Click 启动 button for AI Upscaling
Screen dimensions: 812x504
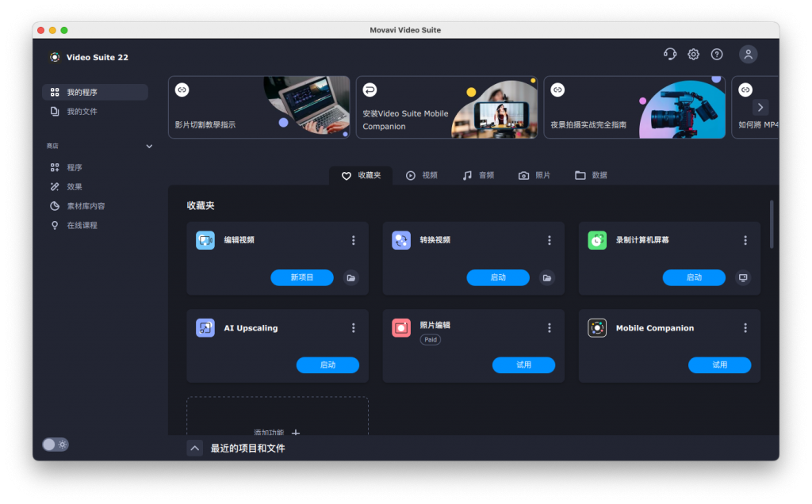327,365
